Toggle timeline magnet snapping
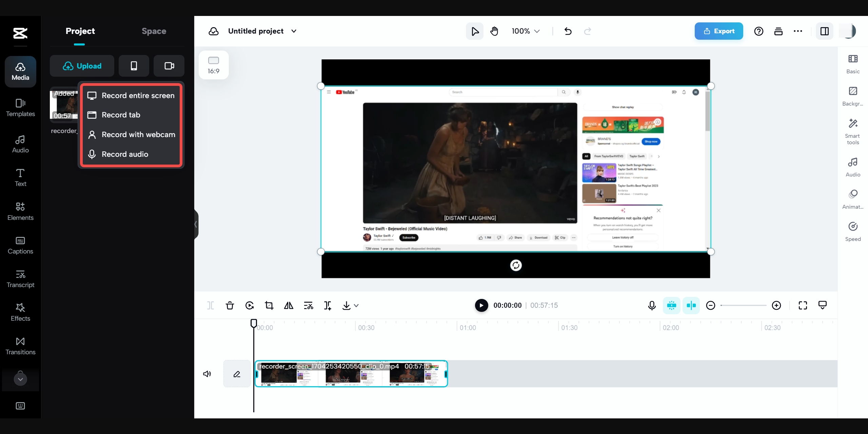 click(x=671, y=305)
